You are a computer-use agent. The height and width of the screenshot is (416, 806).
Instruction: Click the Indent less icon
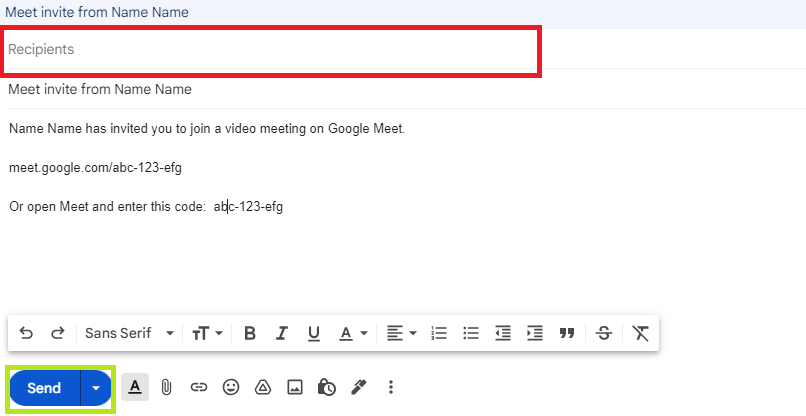tap(503, 333)
